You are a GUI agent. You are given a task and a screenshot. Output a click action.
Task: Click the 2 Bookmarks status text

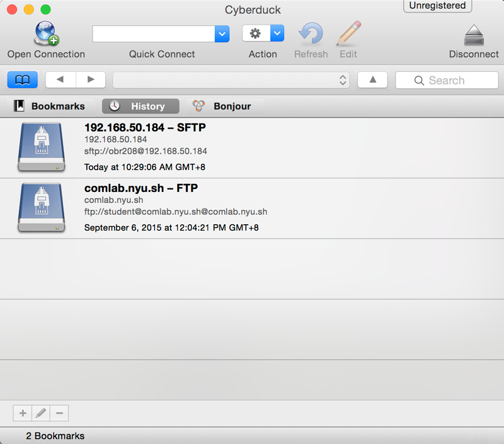point(55,436)
